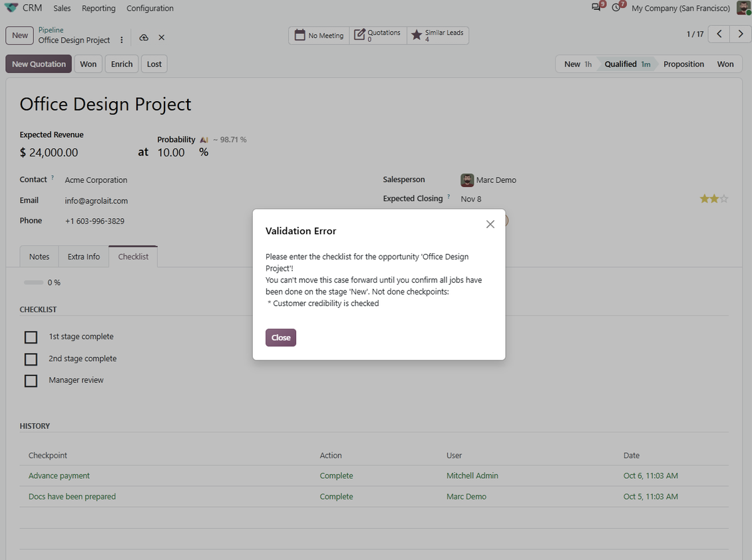752x560 pixels.
Task: Click the Close button in dialog
Action: click(x=281, y=338)
